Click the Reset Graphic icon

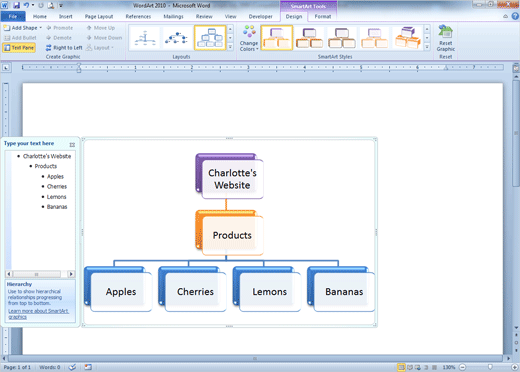[x=445, y=32]
